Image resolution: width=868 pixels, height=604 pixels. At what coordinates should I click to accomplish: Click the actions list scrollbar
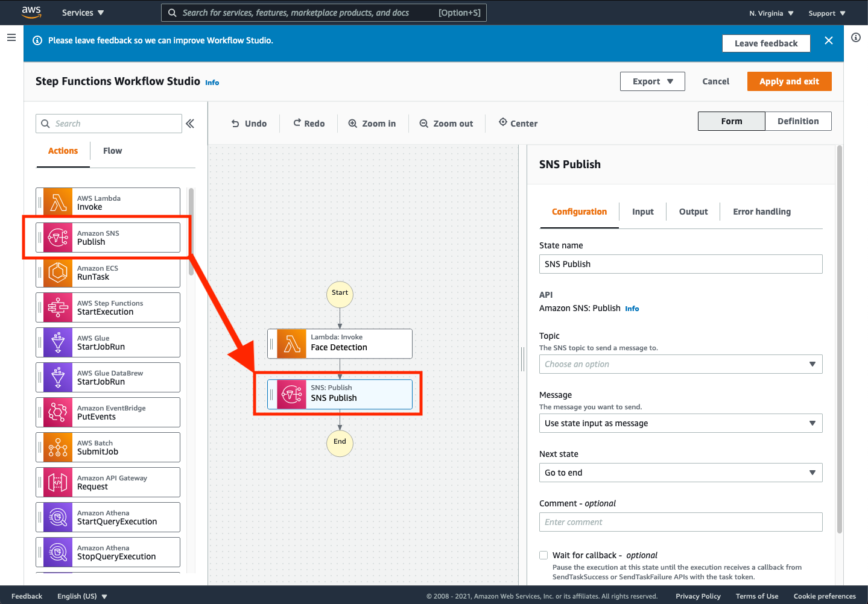pyautogui.click(x=191, y=231)
